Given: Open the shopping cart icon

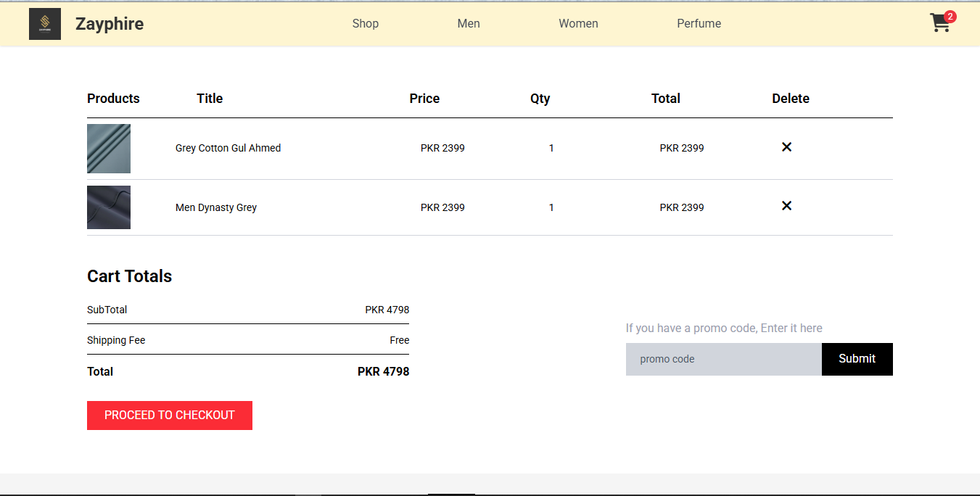Looking at the screenshot, I should tap(939, 24).
